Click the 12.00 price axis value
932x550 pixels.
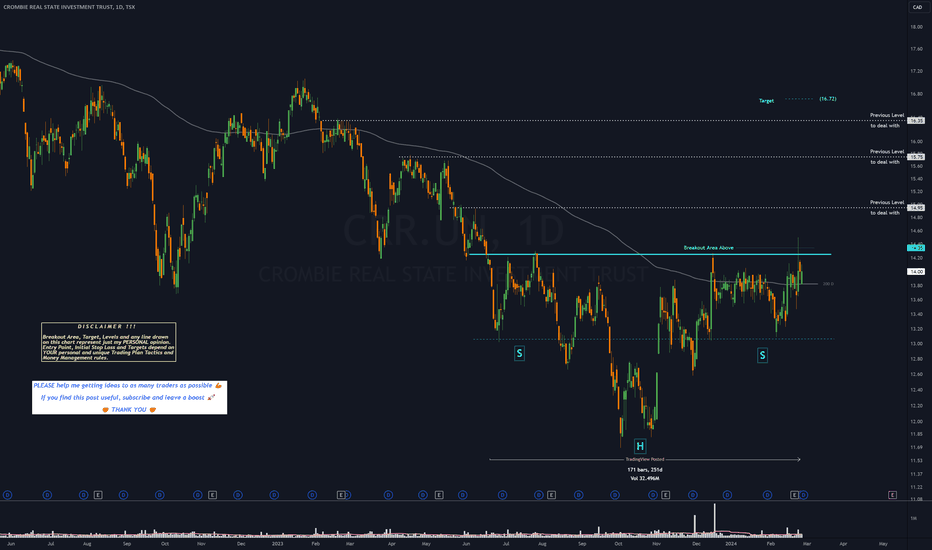pos(916,421)
